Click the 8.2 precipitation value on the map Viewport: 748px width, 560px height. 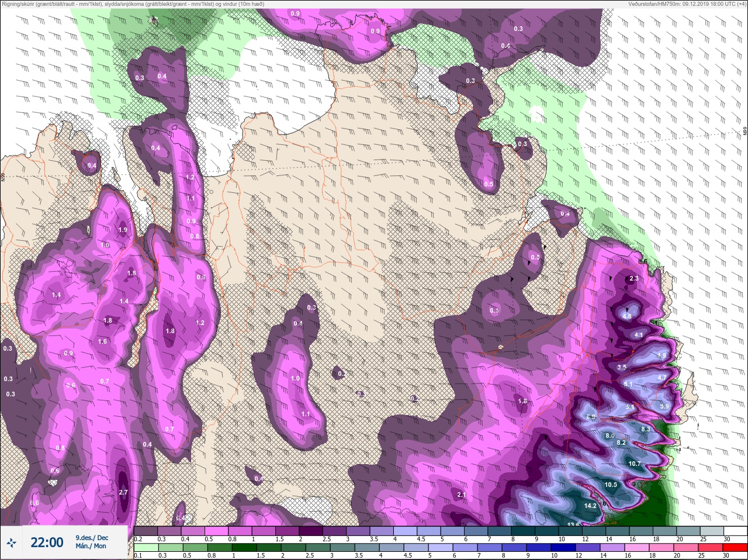pyautogui.click(x=621, y=443)
